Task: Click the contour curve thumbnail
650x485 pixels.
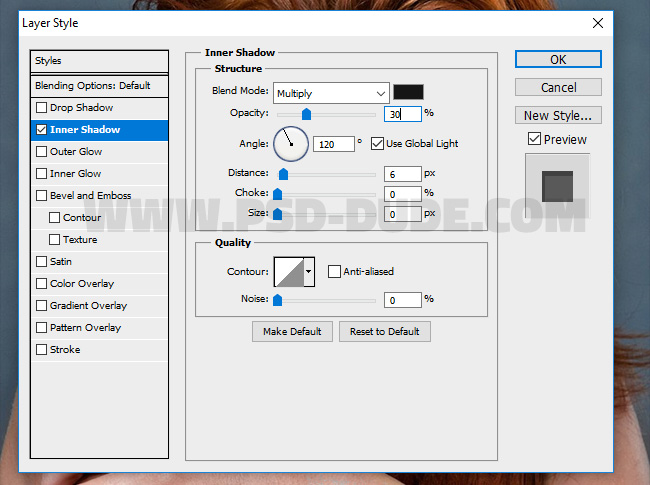Action: click(289, 272)
